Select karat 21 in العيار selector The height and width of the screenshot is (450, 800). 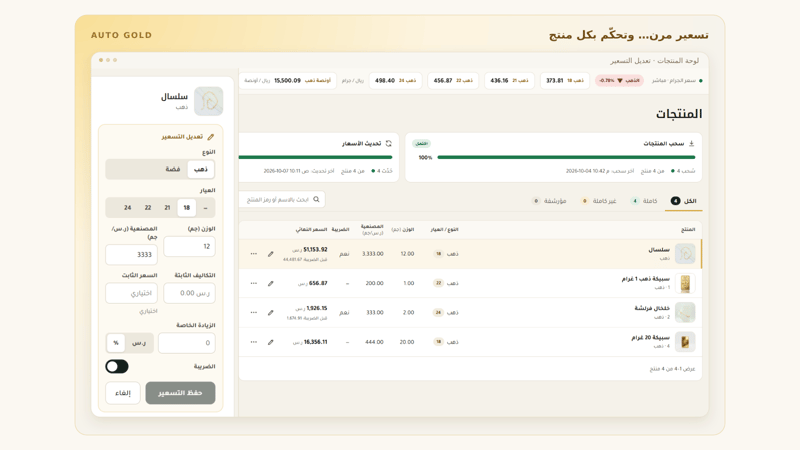[167, 208]
